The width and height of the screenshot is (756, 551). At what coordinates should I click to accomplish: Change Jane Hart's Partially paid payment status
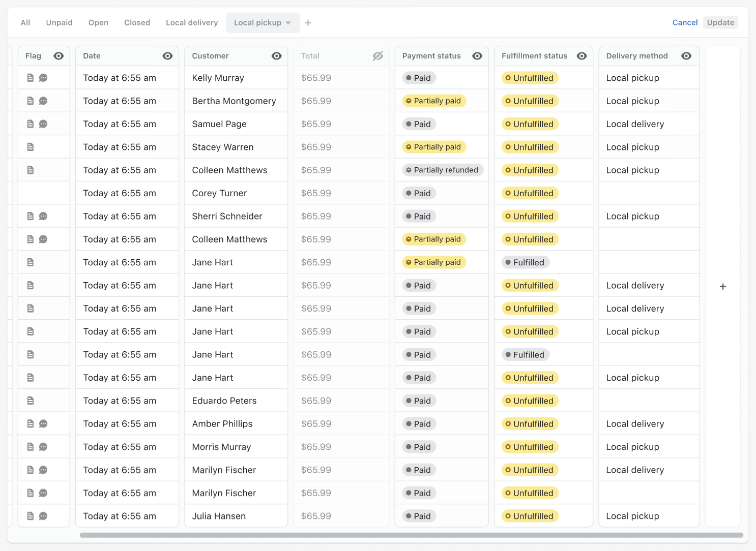[434, 262]
